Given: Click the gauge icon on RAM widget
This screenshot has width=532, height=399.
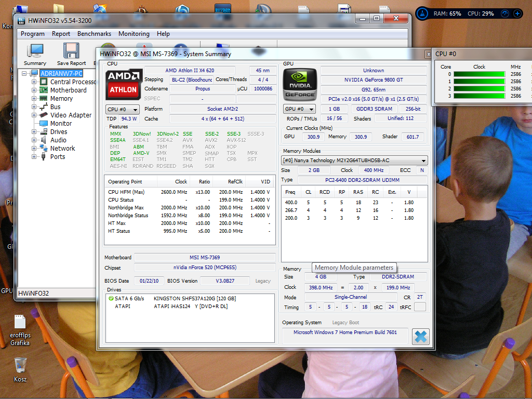Looking at the screenshot, I should coord(505,14).
